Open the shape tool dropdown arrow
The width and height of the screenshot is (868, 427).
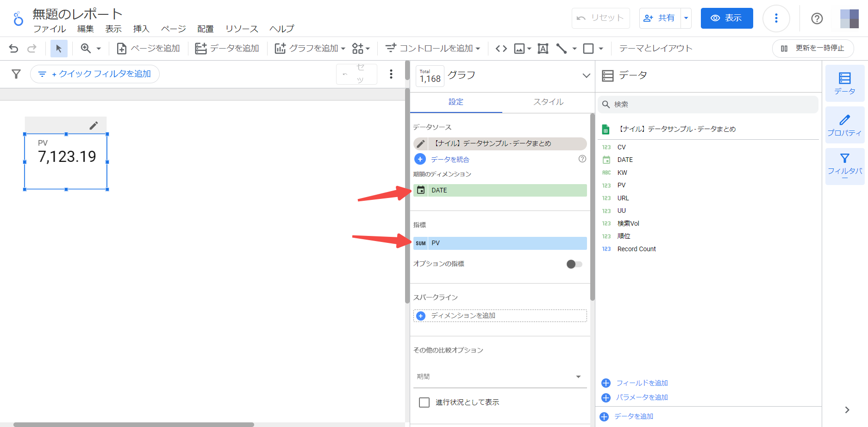(601, 48)
